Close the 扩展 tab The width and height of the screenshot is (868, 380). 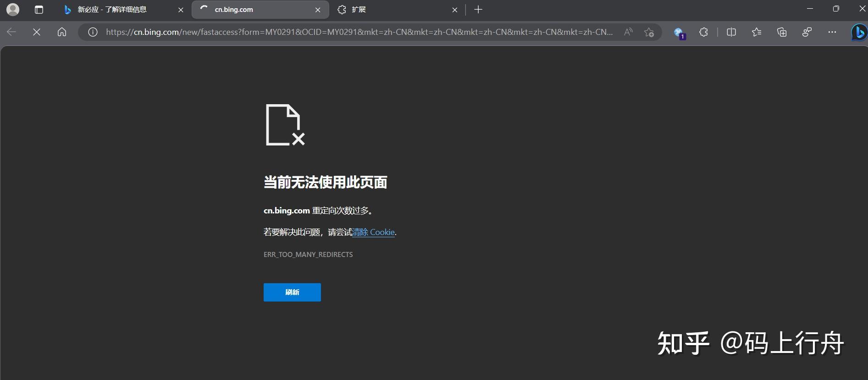coord(454,10)
